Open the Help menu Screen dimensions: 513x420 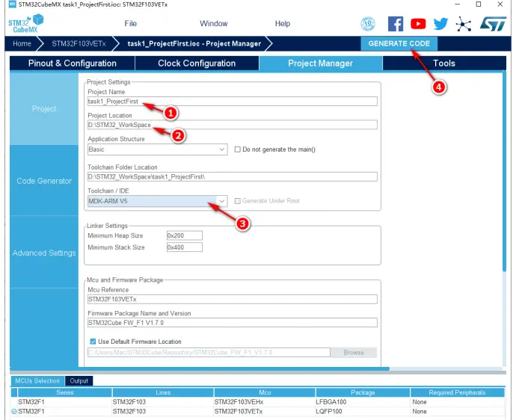[x=283, y=23]
